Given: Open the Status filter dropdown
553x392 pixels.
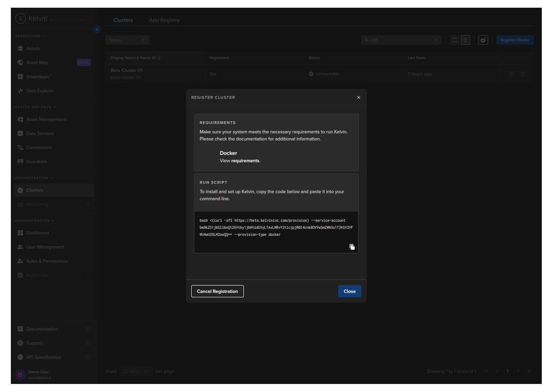Looking at the screenshot, I should coord(127,40).
